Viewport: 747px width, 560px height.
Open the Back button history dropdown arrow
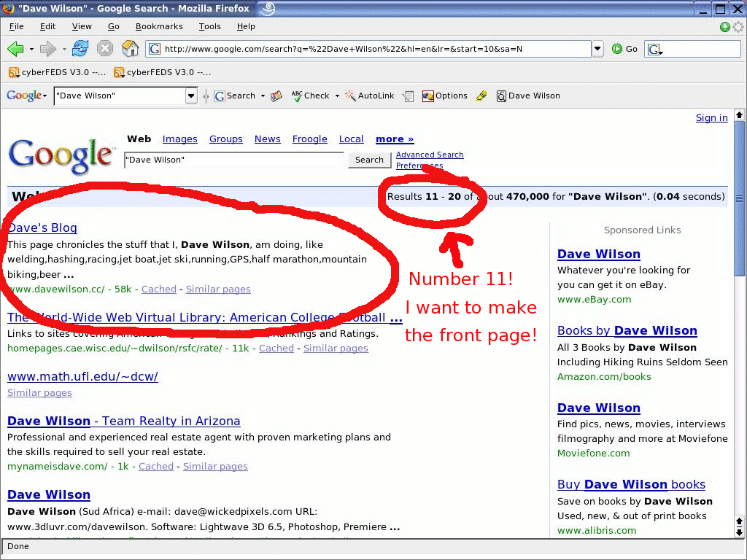(31, 49)
